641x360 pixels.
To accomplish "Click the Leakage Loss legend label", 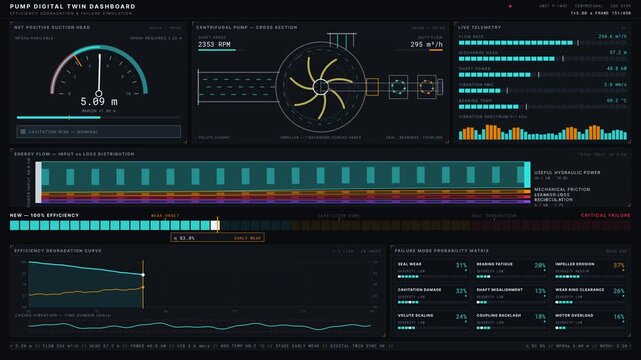I will (x=551, y=195).
